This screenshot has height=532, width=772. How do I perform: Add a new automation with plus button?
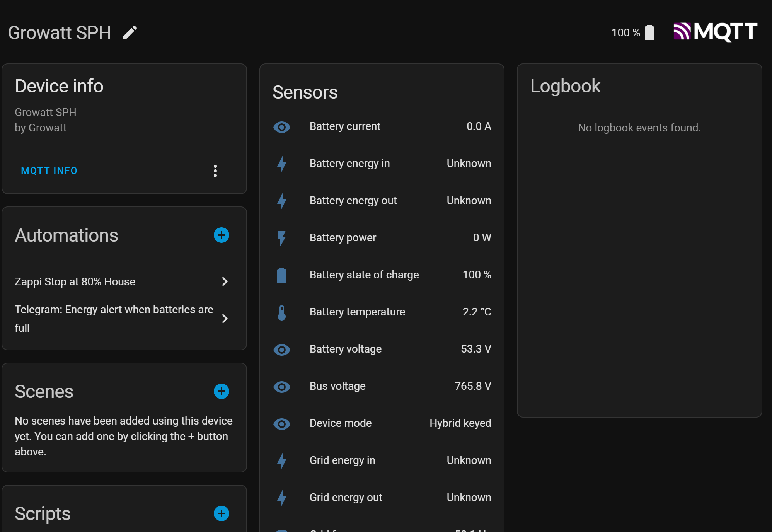(222, 235)
